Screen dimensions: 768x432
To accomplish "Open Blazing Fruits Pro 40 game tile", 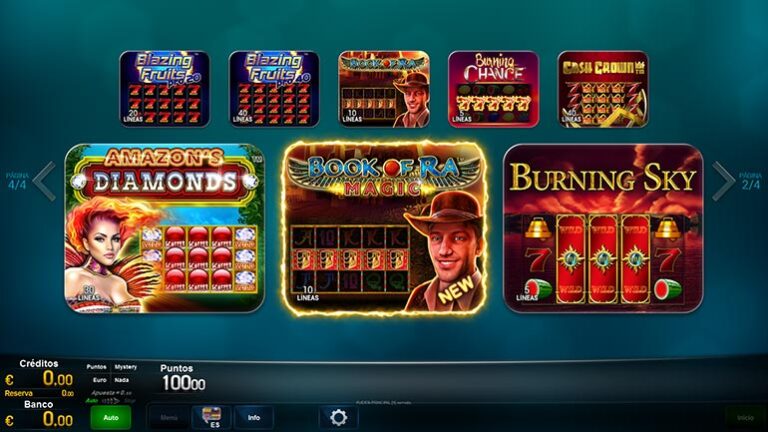I will pyautogui.click(x=274, y=89).
